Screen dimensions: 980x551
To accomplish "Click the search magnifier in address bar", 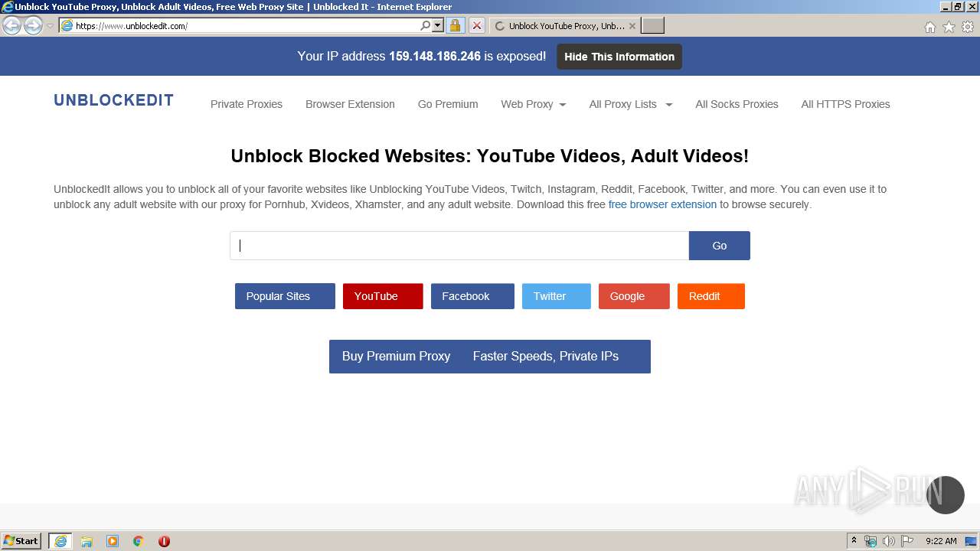I will coord(425,25).
